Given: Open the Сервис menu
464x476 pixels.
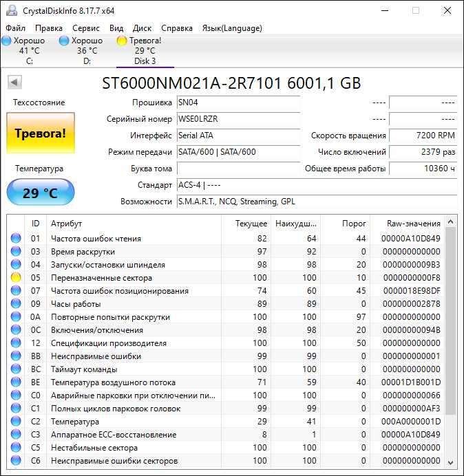Looking at the screenshot, I should click(x=86, y=28).
